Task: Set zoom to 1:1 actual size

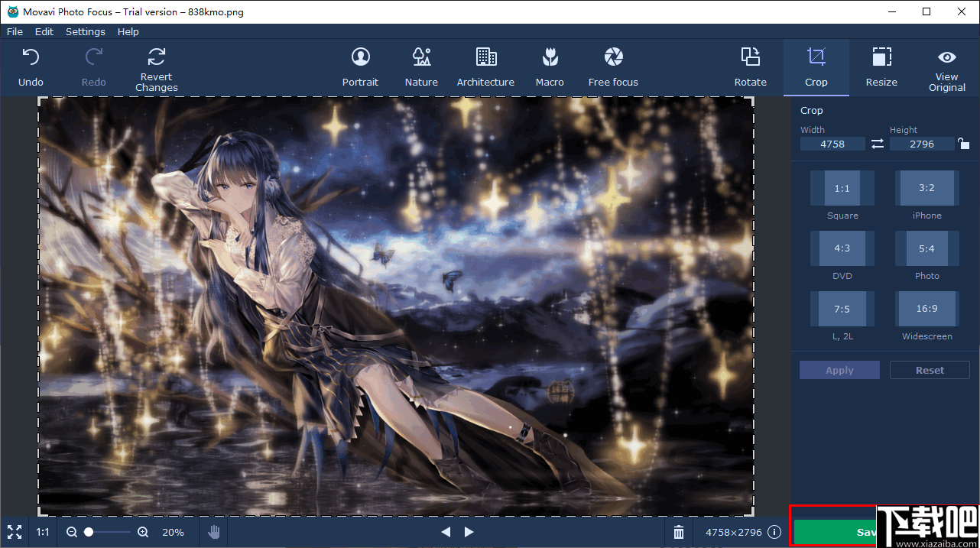Action: tap(44, 532)
